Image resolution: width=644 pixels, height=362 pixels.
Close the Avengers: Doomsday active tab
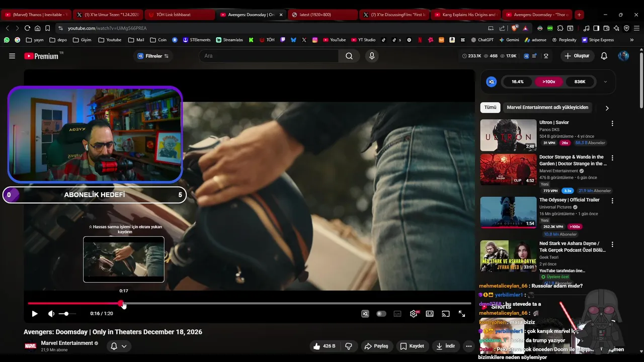[281, 15]
